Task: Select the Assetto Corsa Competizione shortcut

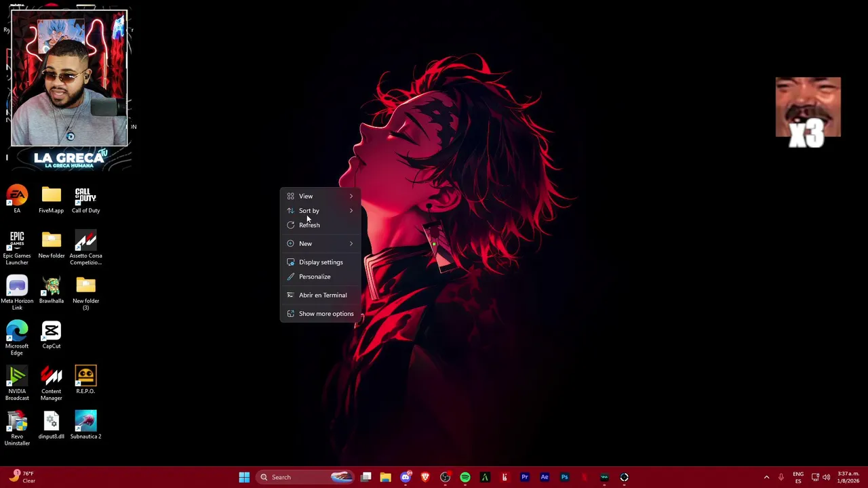Action: pyautogui.click(x=85, y=248)
